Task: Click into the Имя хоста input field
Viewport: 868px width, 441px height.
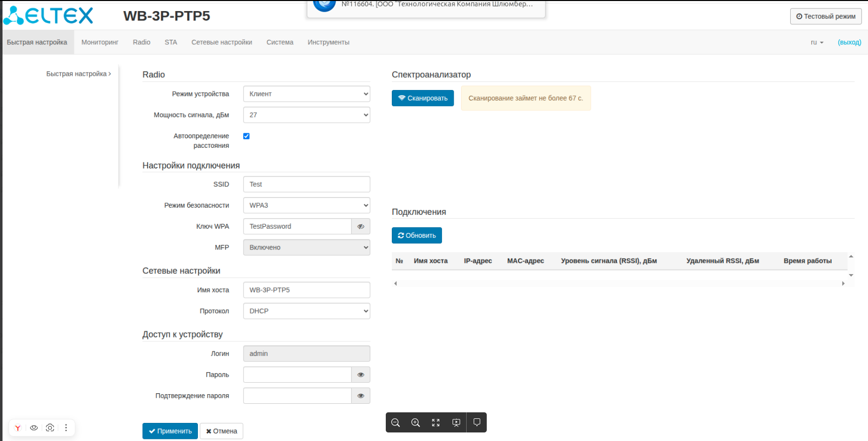Action: (x=306, y=290)
